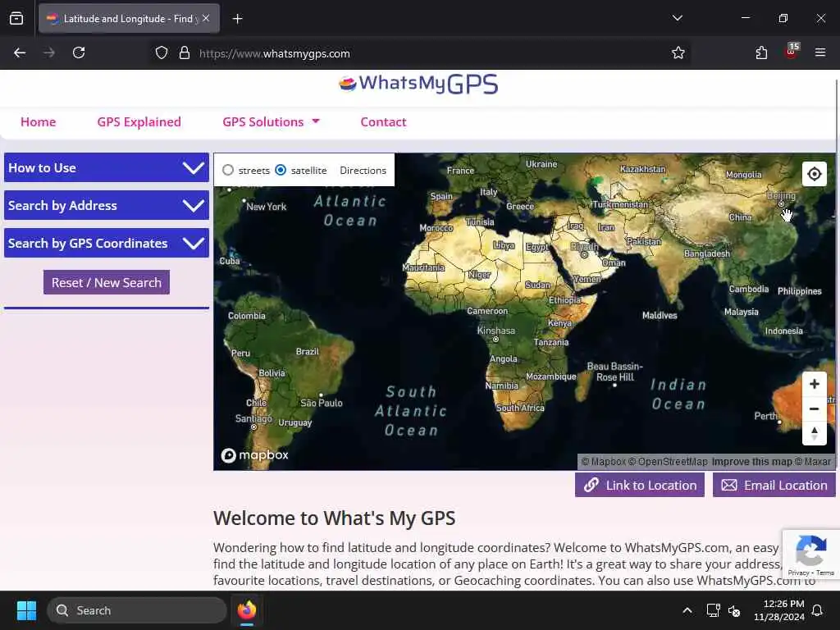Open the Contact page

[383, 121]
